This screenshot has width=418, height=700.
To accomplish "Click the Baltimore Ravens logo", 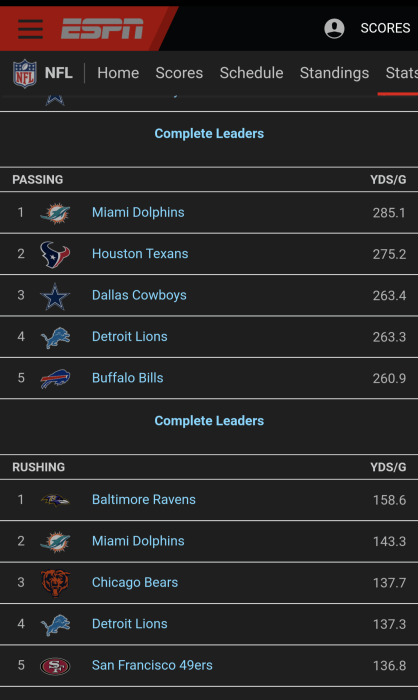I will coord(55,500).
